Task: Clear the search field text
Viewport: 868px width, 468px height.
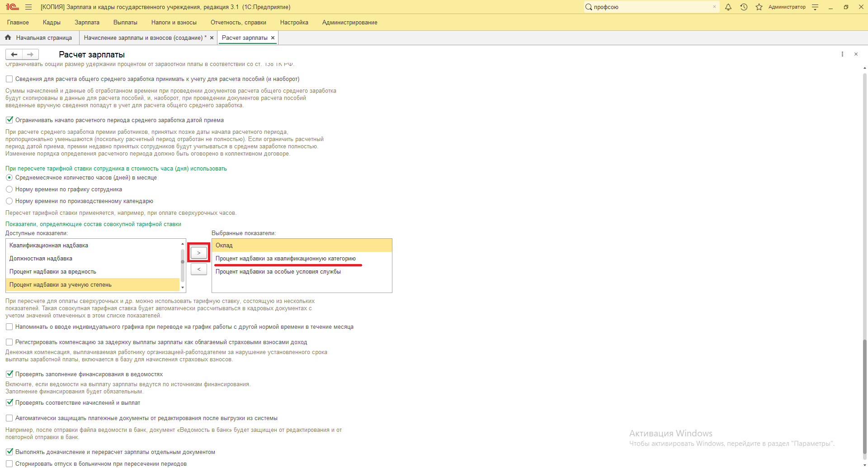Action: coord(714,7)
